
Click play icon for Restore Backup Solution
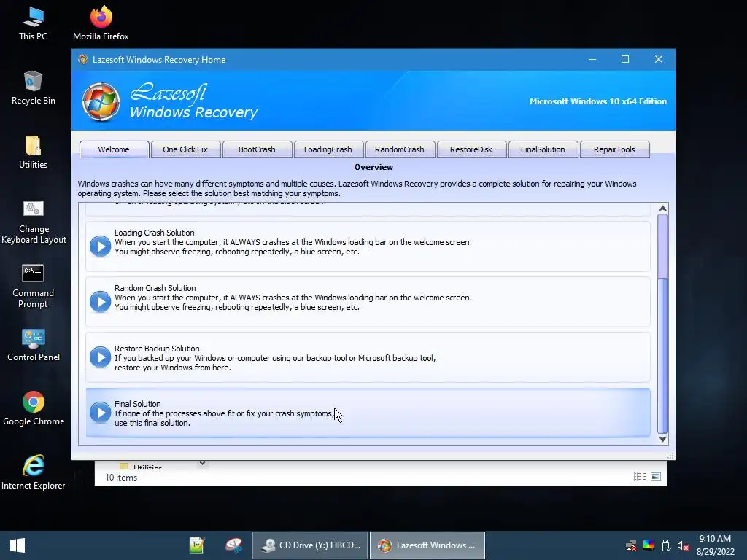coord(100,357)
